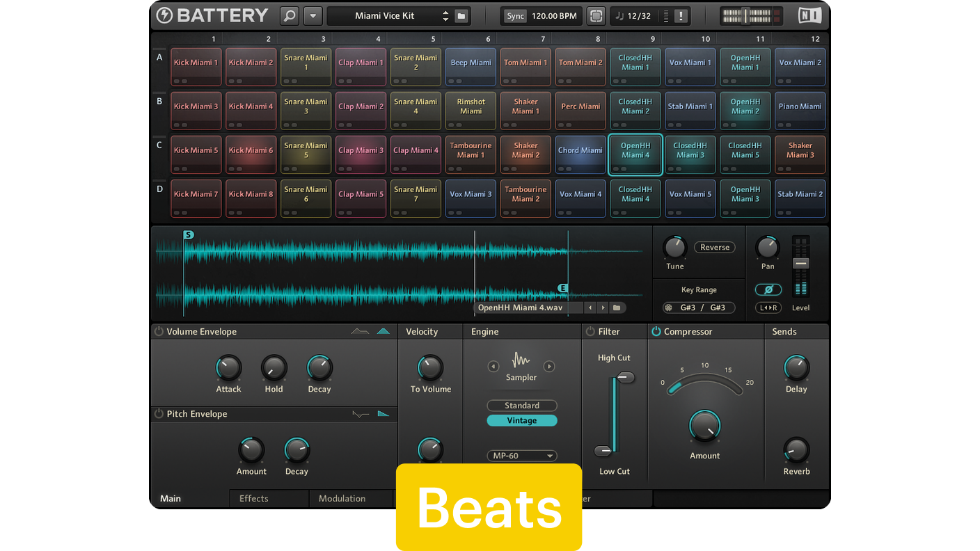Select the Piano Miami pad
The width and height of the screenshot is (980, 551).
point(800,111)
